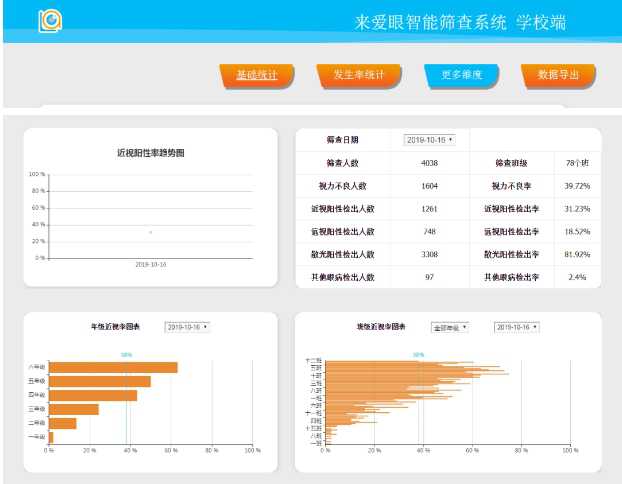The height and width of the screenshot is (484, 622).
Task: Select the 三年级 bar in grade chart
Action: click(73, 409)
